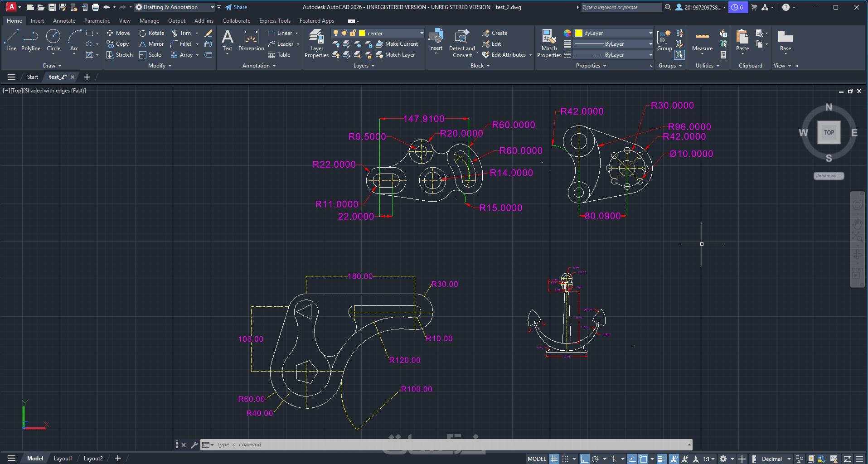Screen dimensions: 868x464
Task: Switch to Layout1 tab
Action: tap(63, 459)
